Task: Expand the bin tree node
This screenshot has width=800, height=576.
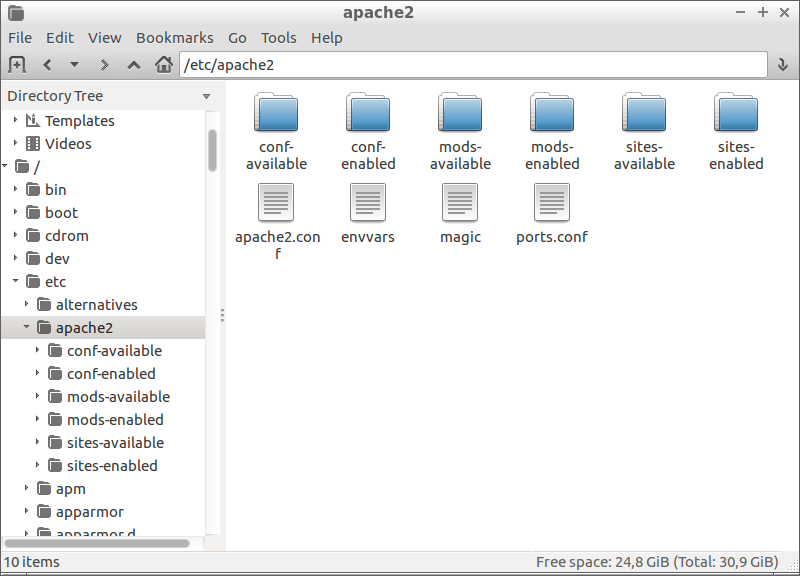Action: click(15, 189)
